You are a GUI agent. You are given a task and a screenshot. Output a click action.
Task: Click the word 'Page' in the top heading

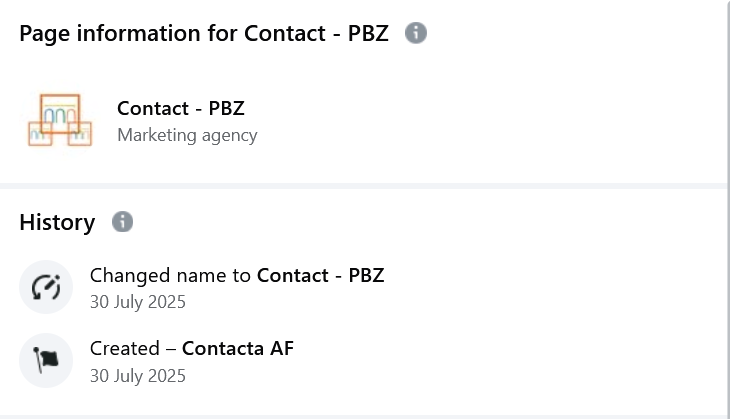tap(44, 33)
